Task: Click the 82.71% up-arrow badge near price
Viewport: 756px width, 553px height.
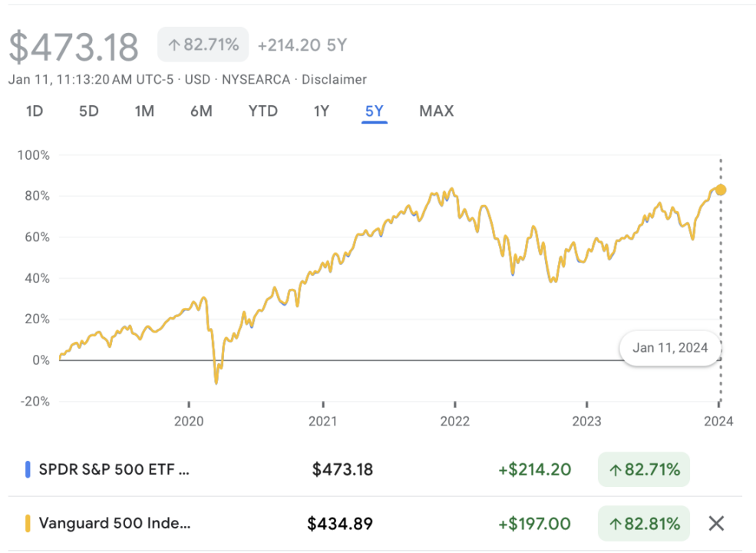Action: click(202, 45)
